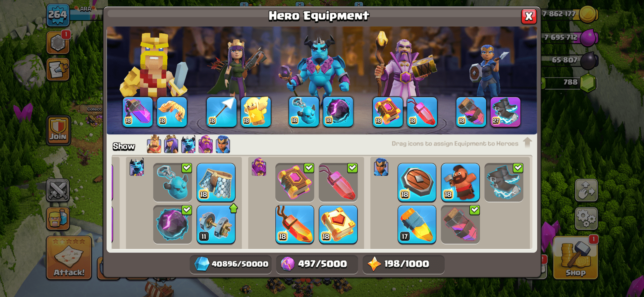Choose the level 11 dumbbell equipment with upgrade arrow
Screen dimensions: 644x297
[216, 224]
